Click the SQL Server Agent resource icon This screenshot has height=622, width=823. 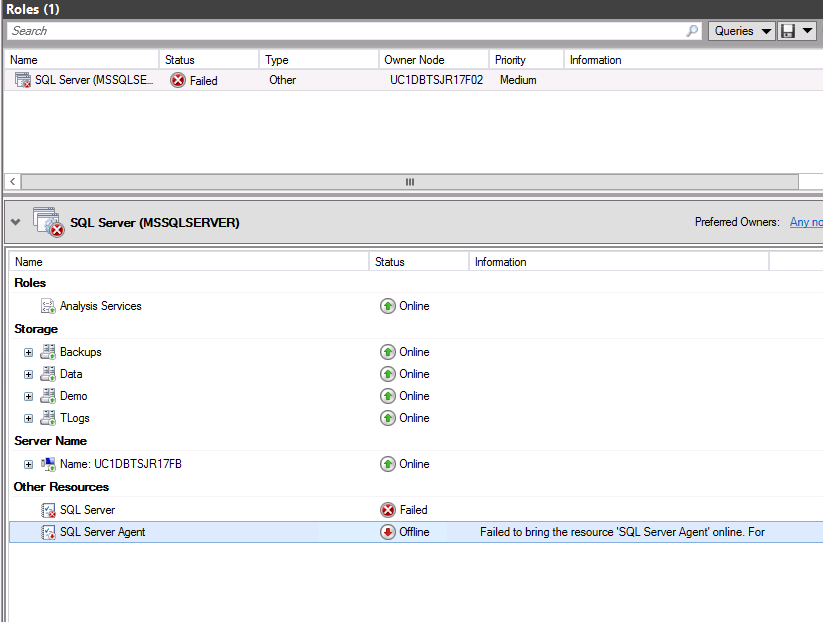tap(48, 532)
